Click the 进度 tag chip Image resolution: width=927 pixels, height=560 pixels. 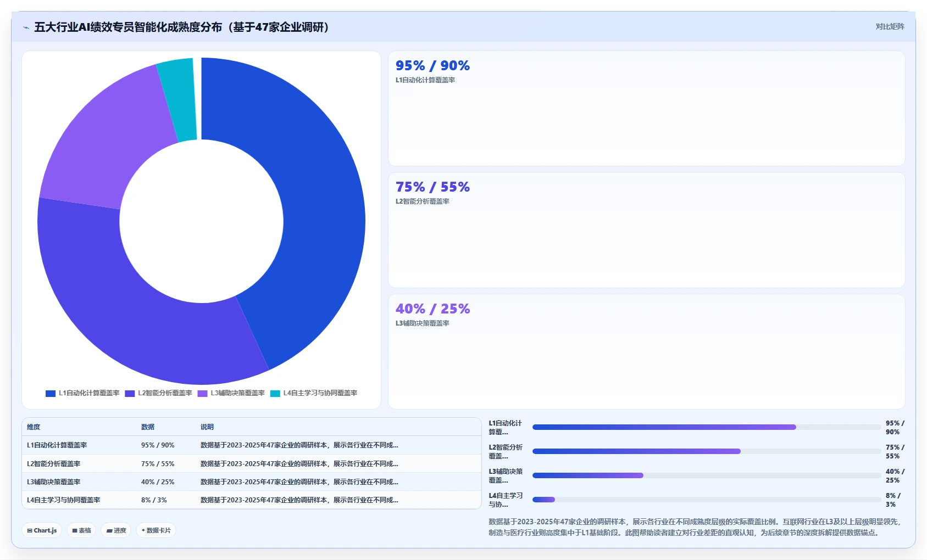116,530
